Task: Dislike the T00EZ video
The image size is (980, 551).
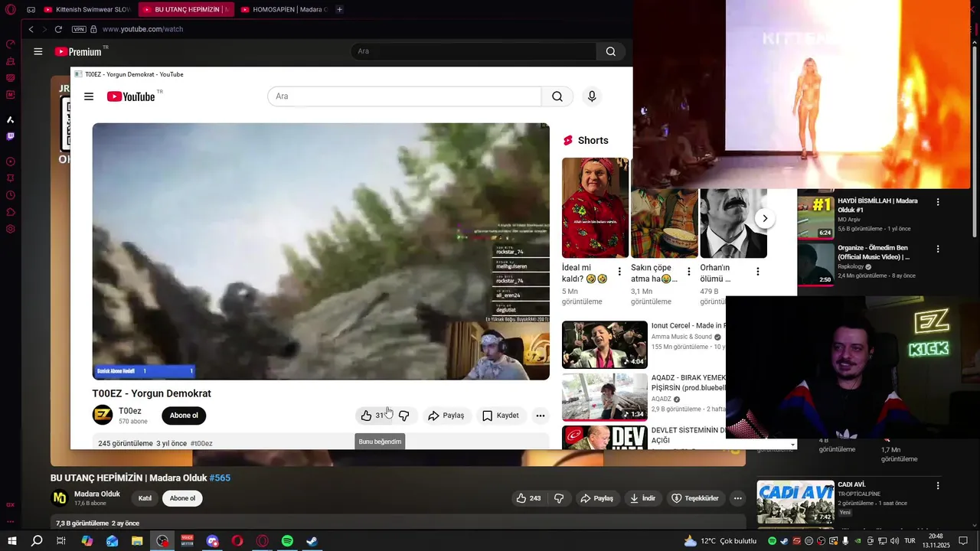Action: [404, 416]
